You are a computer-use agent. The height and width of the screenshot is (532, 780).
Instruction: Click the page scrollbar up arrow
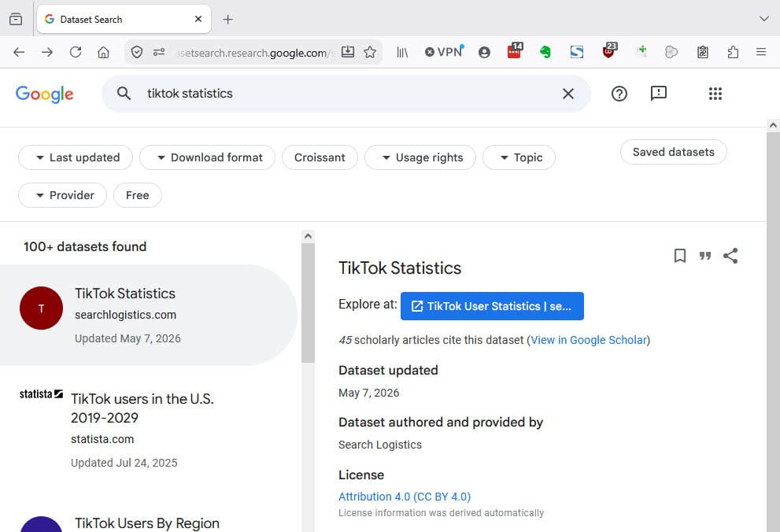[x=773, y=125]
